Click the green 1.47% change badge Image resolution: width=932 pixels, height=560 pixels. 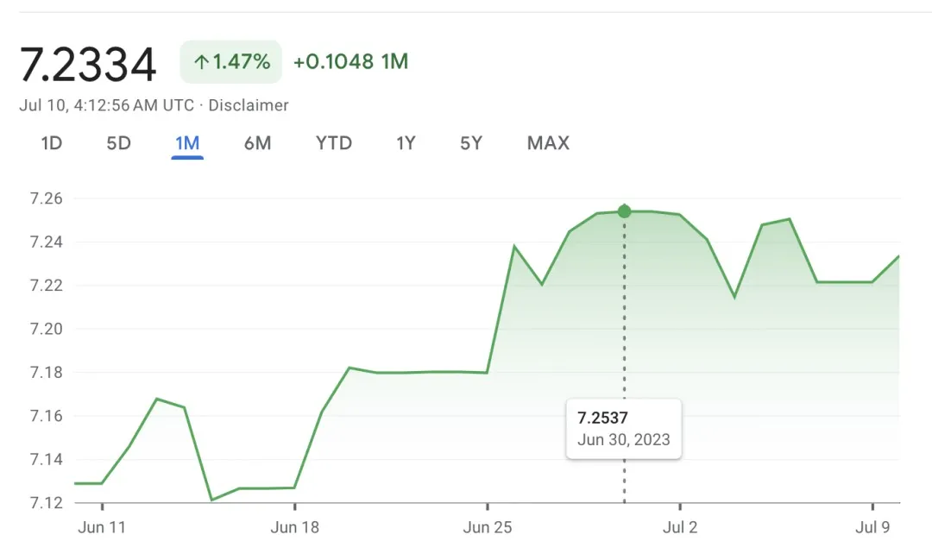(231, 62)
